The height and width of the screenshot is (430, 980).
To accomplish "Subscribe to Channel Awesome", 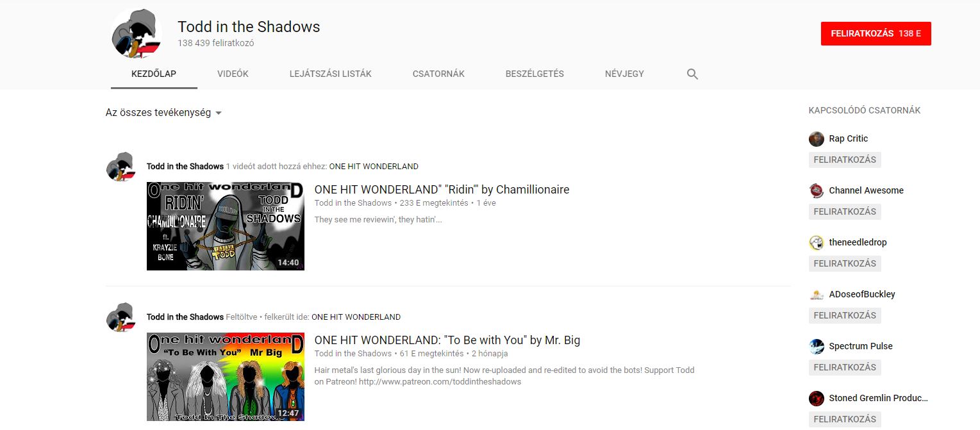I will [845, 211].
